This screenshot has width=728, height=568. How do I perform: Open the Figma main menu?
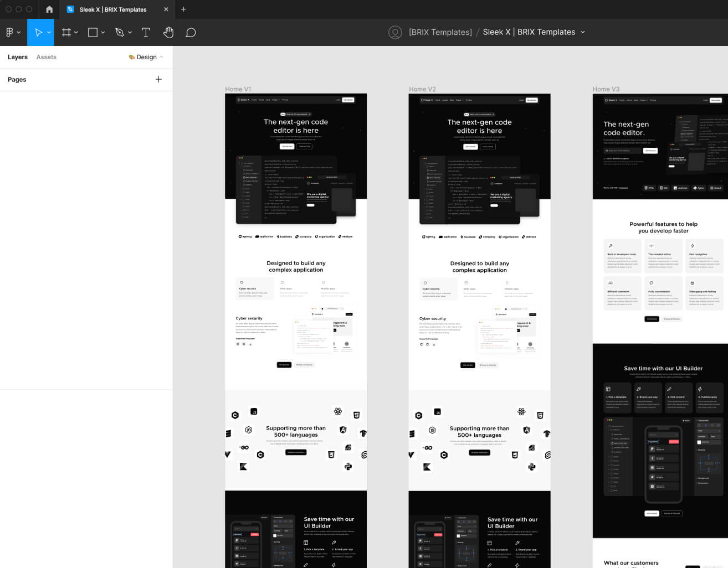point(10,32)
